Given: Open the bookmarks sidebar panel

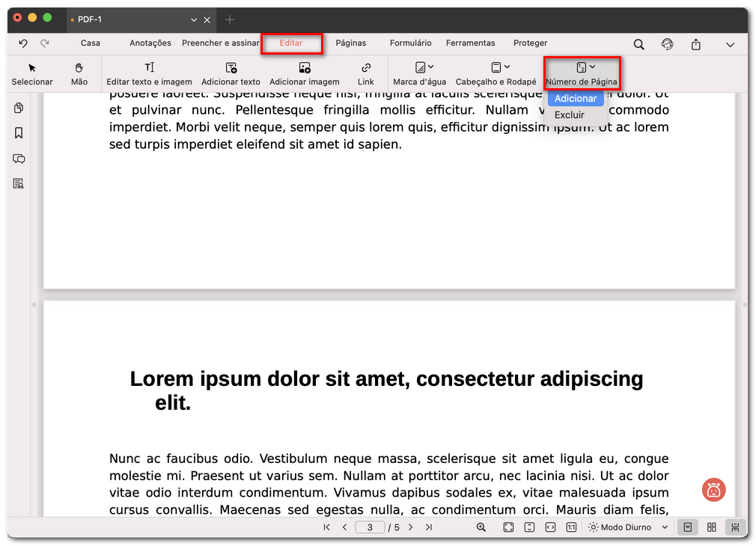Looking at the screenshot, I should [19, 133].
